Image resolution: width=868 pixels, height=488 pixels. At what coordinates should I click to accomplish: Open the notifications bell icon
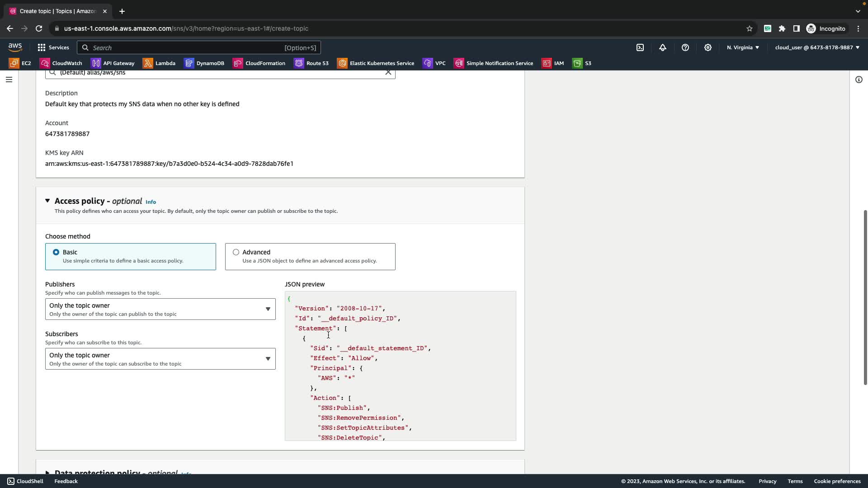pyautogui.click(x=663, y=47)
